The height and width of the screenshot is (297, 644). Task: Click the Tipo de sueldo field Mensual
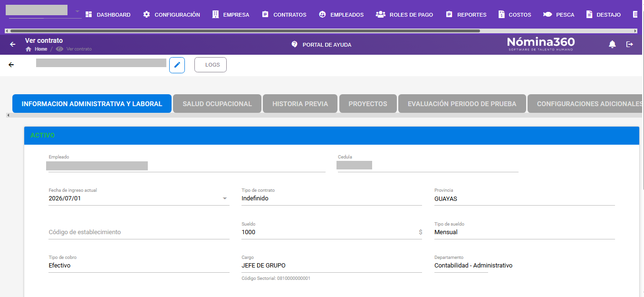tap(525, 230)
